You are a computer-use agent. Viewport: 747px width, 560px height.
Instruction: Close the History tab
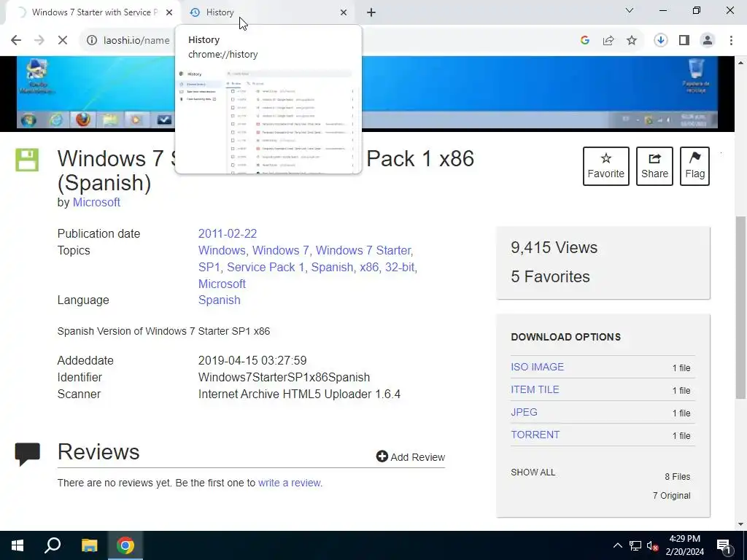pos(344,12)
